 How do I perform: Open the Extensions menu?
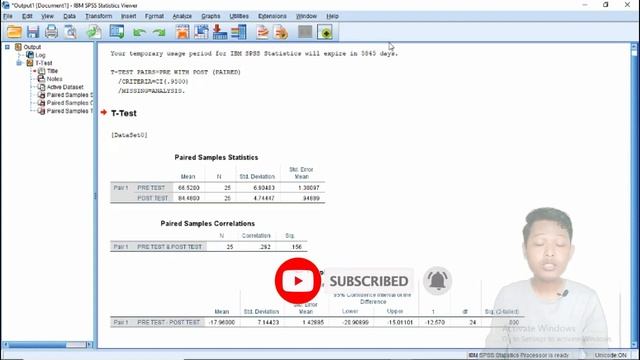(x=272, y=16)
